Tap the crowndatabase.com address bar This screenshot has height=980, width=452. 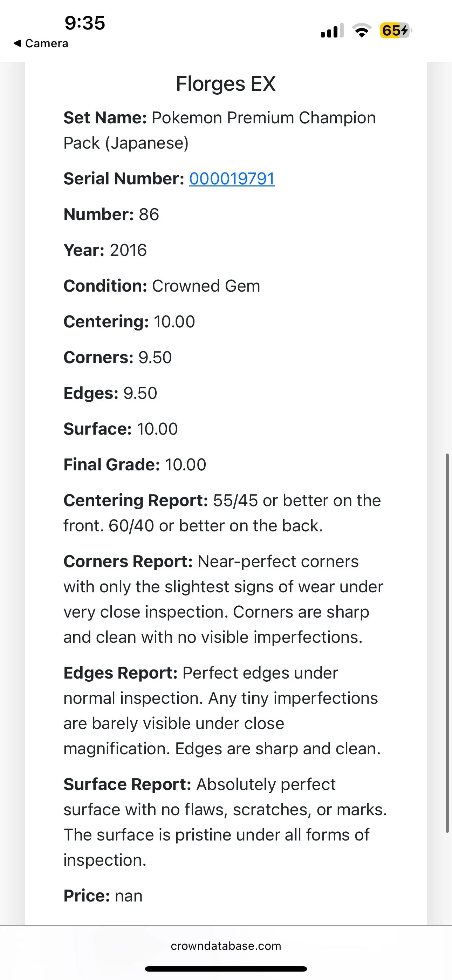point(226,946)
